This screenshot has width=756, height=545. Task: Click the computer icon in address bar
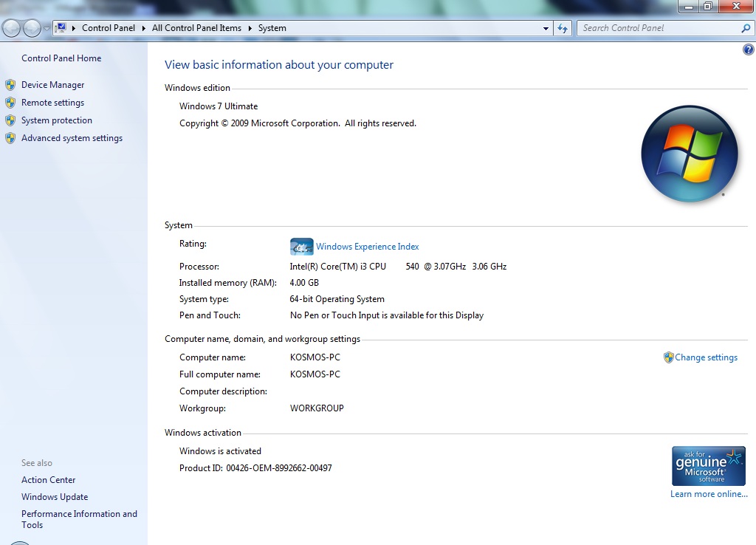point(61,28)
